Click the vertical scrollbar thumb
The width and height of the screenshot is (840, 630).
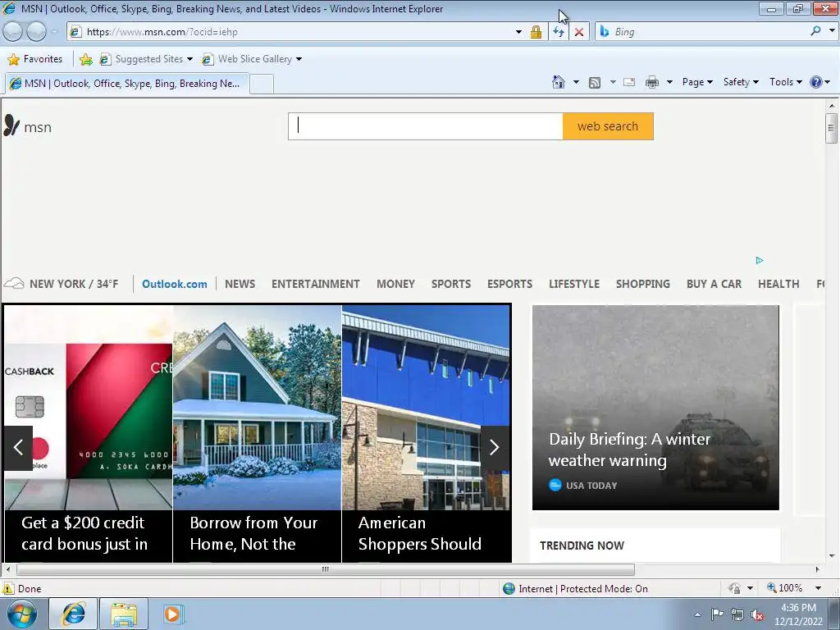click(831, 129)
